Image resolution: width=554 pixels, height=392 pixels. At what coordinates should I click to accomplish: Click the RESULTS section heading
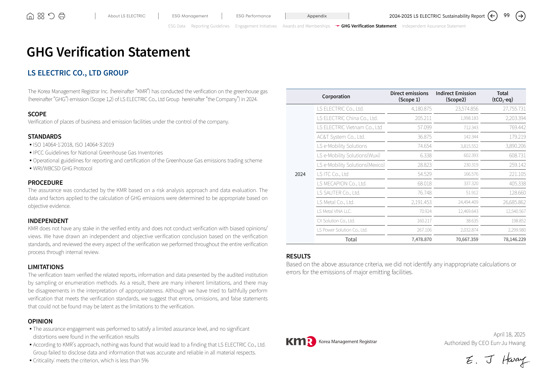(x=298, y=256)
